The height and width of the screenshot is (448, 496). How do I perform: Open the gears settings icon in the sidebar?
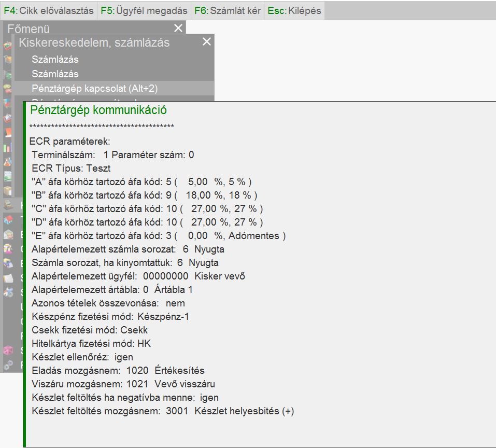click(8, 365)
